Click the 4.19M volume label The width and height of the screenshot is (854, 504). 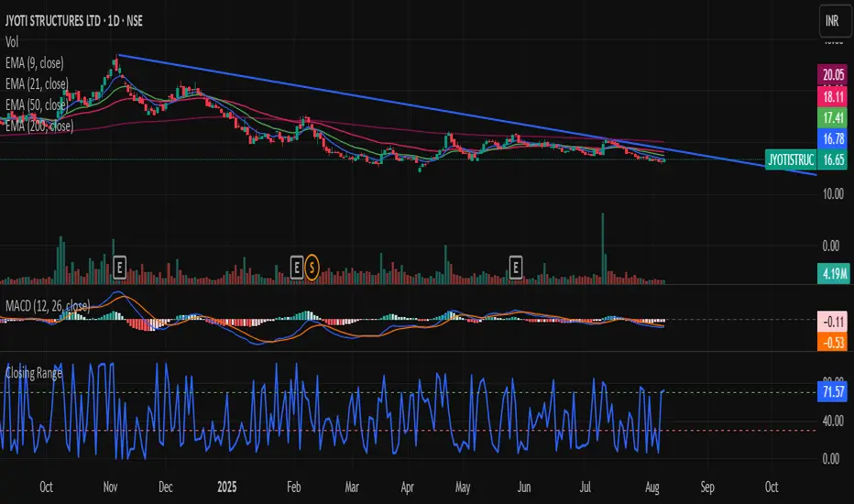(833, 273)
